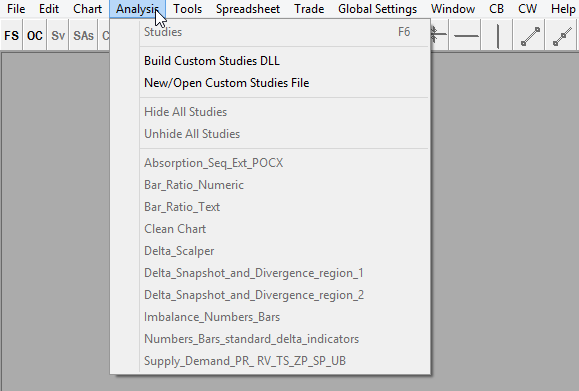Open the File menu
Image resolution: width=579 pixels, height=391 pixels.
tap(16, 8)
